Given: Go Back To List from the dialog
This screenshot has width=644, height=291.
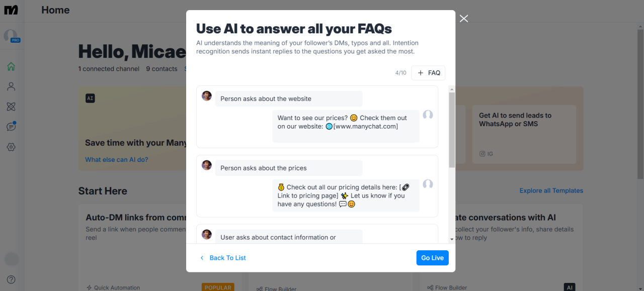Looking at the screenshot, I should (223, 257).
